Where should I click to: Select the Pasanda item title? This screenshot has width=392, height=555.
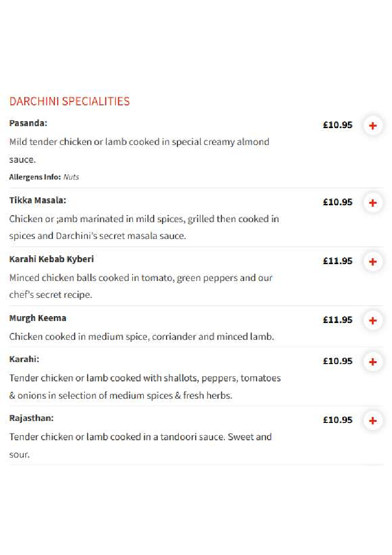tap(28, 123)
